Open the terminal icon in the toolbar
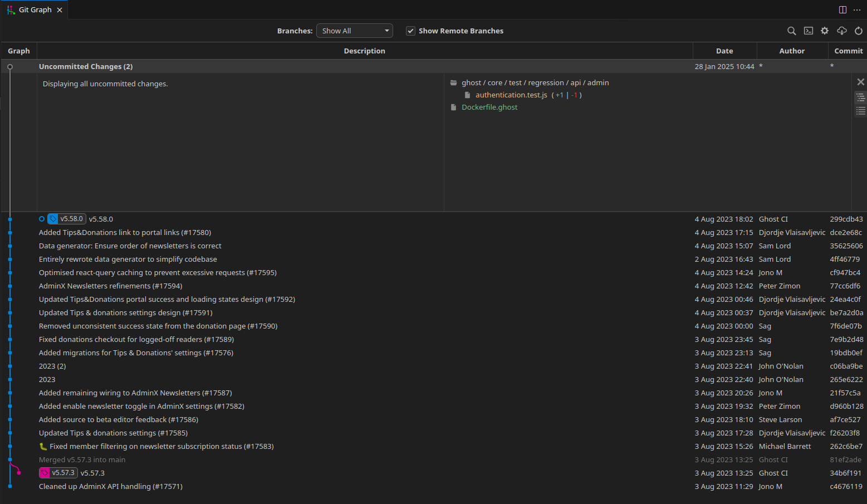867x504 pixels. (x=808, y=31)
